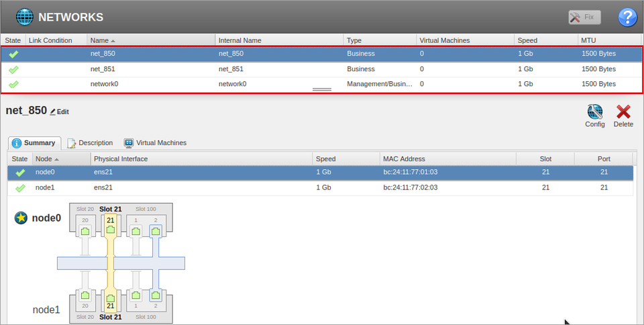Select the net_851 network row
644x325 pixels.
(x=321, y=69)
